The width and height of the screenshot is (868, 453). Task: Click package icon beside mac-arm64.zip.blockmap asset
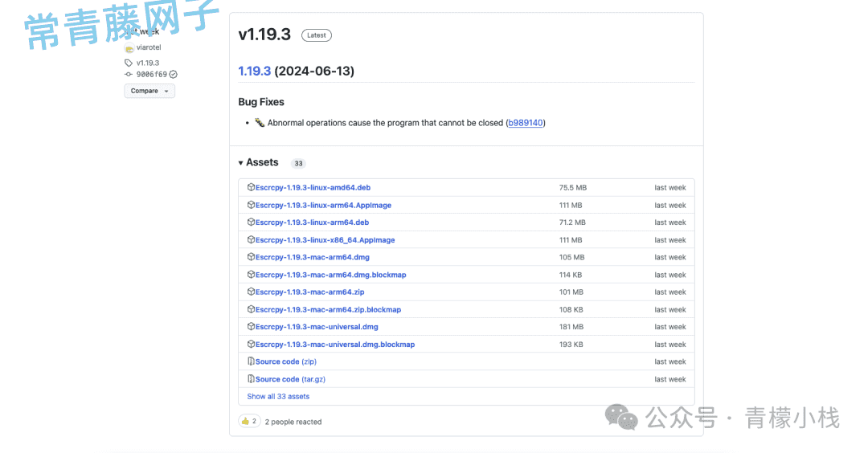(251, 310)
